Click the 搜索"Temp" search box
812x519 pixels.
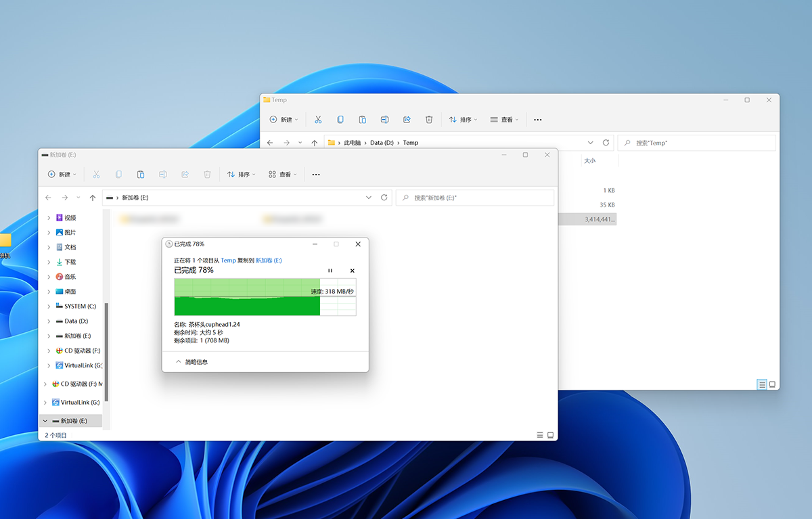[x=697, y=143]
